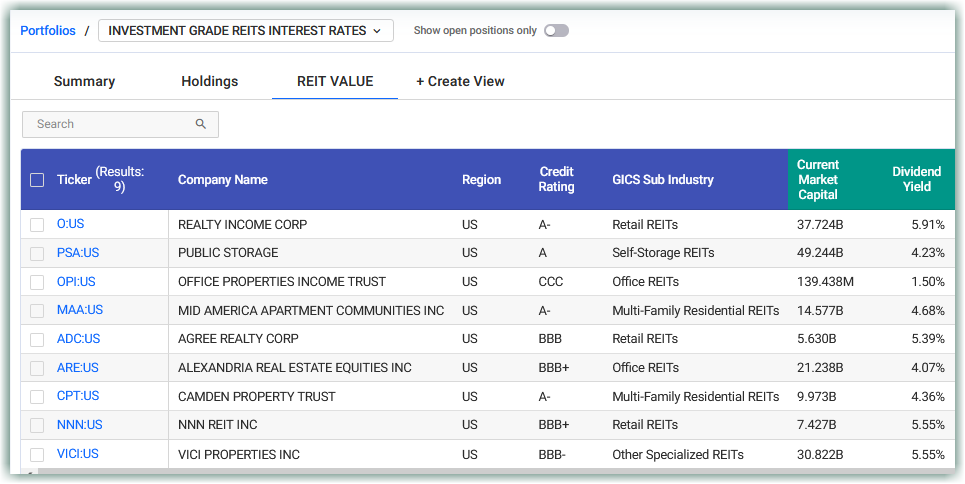Open the portfolio selector dropdown
The image size is (965, 484).
coord(246,30)
